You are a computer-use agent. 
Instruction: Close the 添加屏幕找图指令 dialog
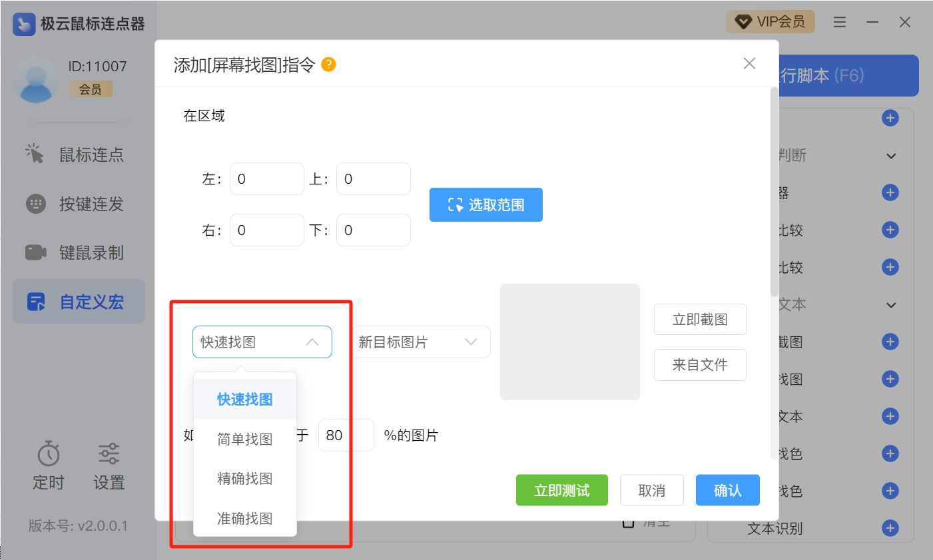coord(749,63)
